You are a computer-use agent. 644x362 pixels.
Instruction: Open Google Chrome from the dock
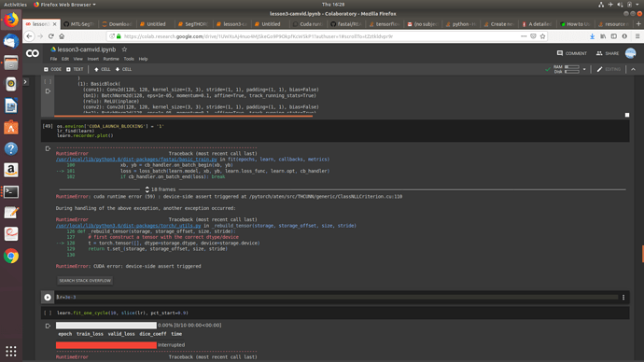coord(11,257)
